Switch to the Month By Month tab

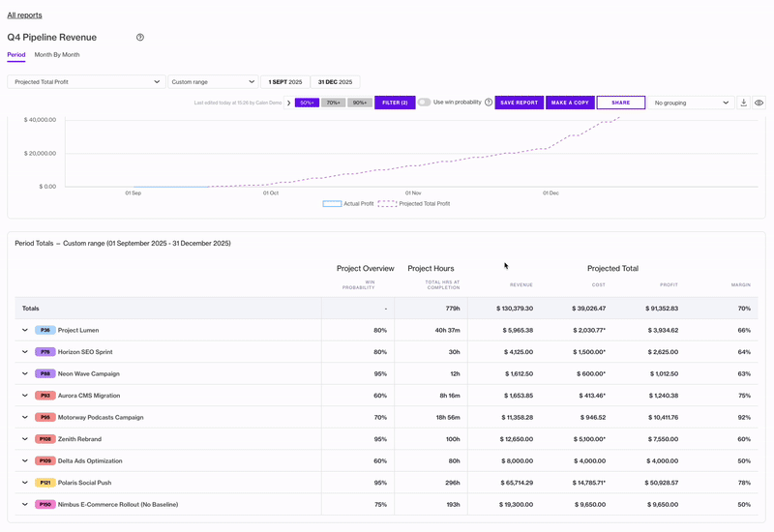[57, 55]
